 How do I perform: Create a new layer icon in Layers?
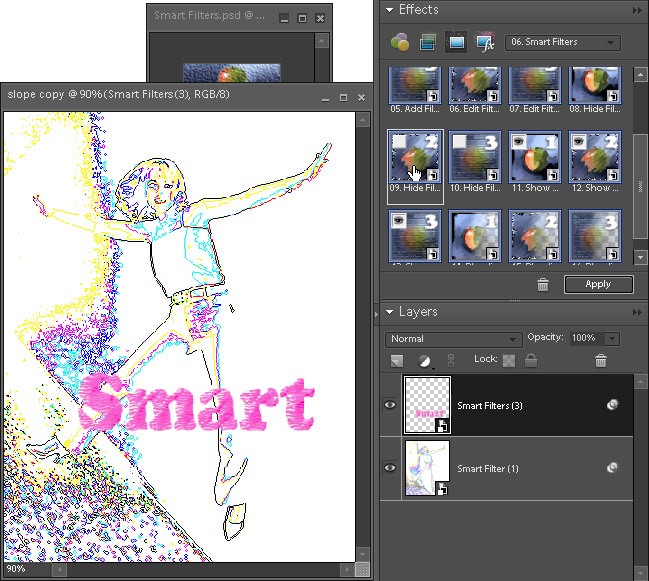[x=397, y=361]
